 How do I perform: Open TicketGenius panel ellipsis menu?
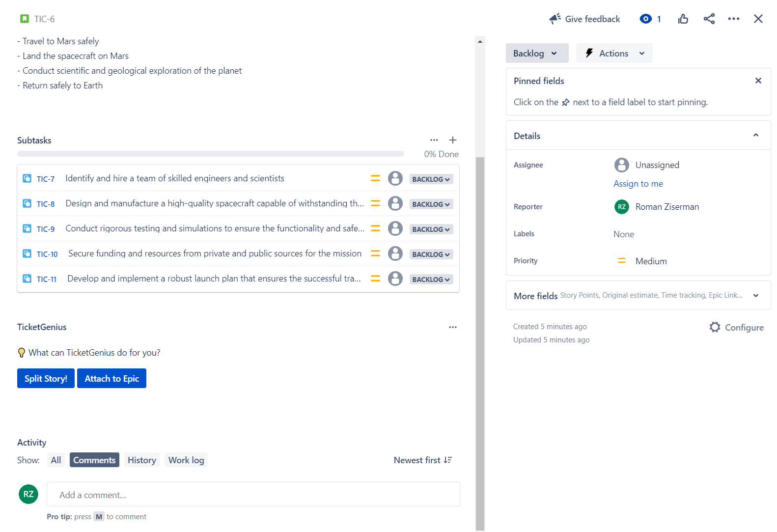[453, 327]
